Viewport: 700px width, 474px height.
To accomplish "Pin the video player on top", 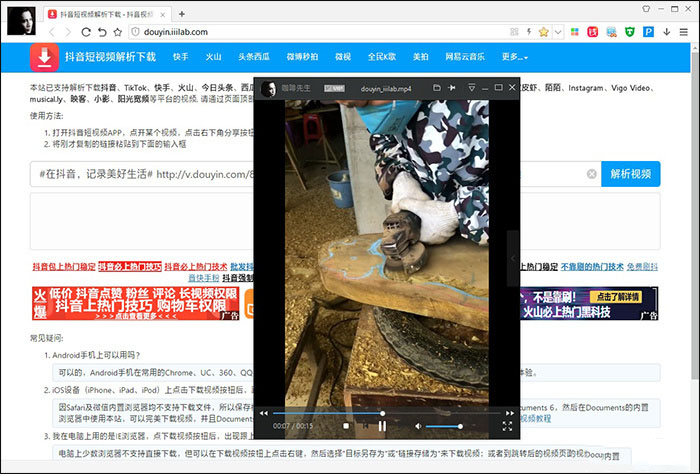I will [x=452, y=88].
